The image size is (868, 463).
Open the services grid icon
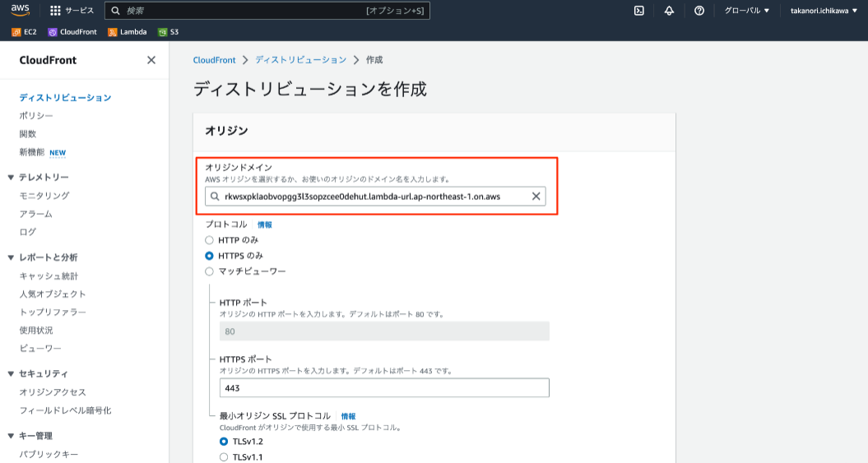(55, 11)
